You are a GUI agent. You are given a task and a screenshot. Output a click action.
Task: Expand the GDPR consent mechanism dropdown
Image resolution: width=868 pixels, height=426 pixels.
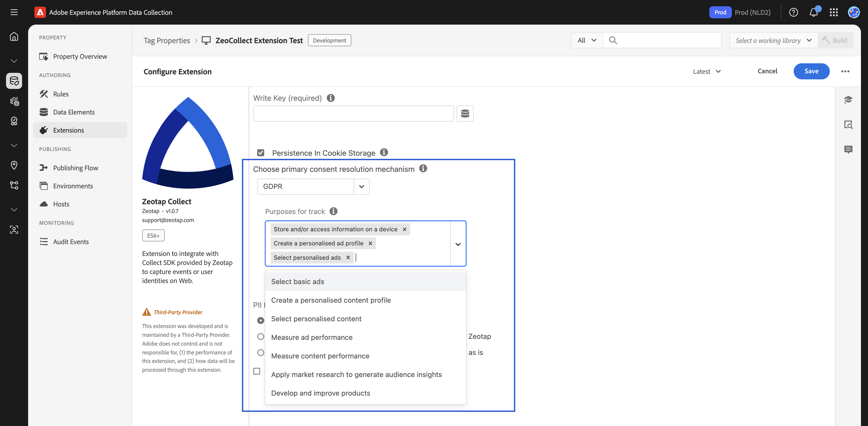[x=361, y=186]
